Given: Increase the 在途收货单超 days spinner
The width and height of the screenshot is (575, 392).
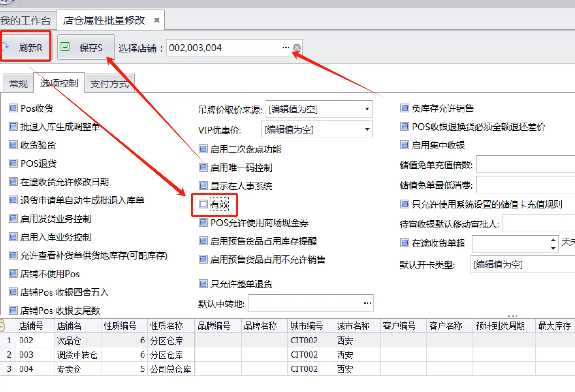Looking at the screenshot, I should coord(553,240).
